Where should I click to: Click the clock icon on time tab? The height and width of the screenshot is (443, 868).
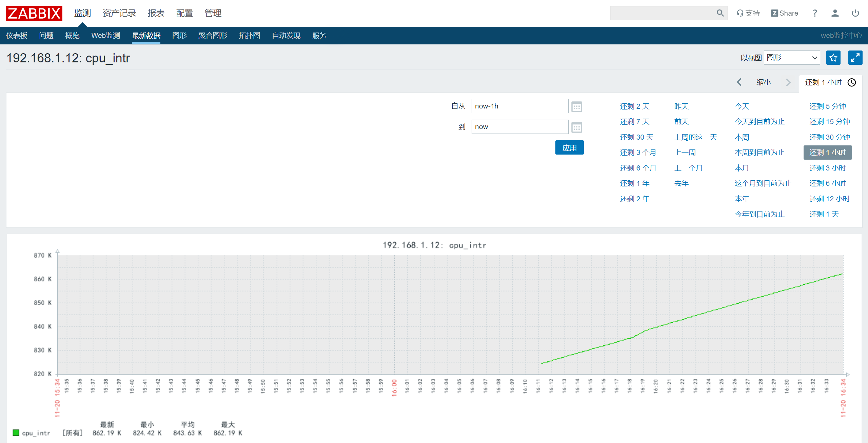(x=852, y=82)
